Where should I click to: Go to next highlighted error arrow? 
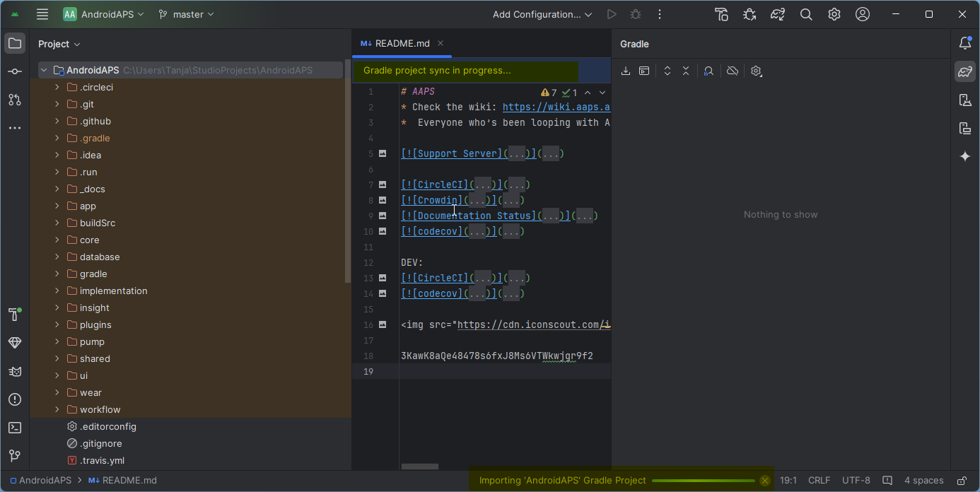(x=602, y=93)
